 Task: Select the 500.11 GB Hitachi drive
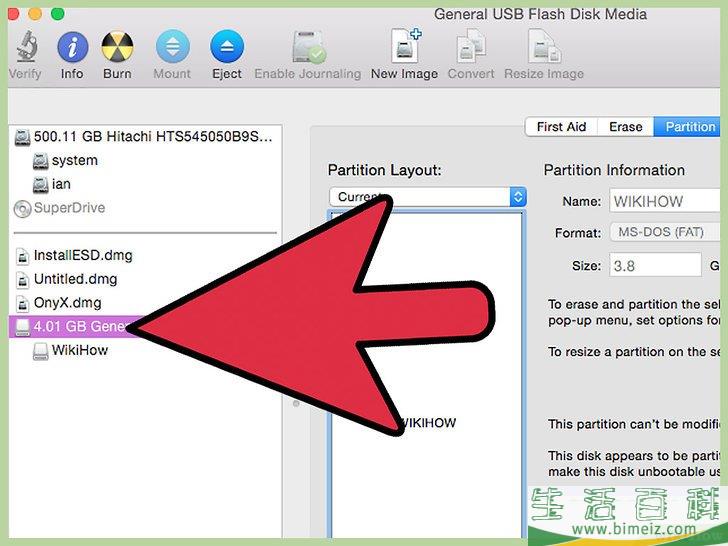click(x=150, y=136)
